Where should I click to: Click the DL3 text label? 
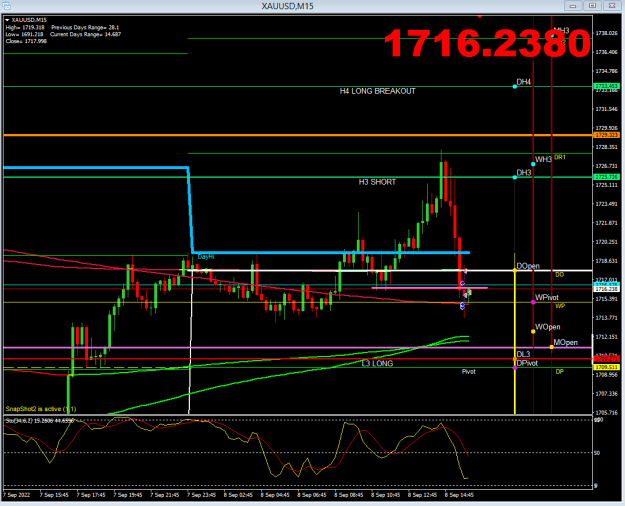pos(523,354)
